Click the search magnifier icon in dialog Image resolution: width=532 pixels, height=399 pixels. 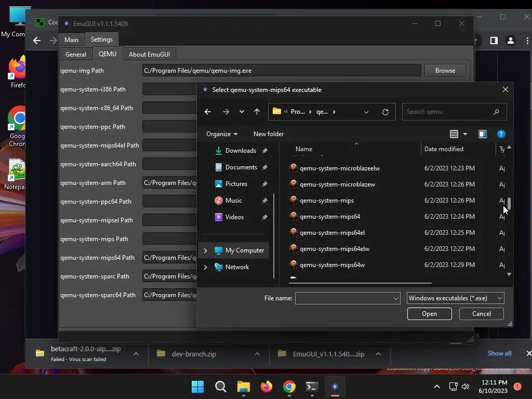[x=496, y=112]
